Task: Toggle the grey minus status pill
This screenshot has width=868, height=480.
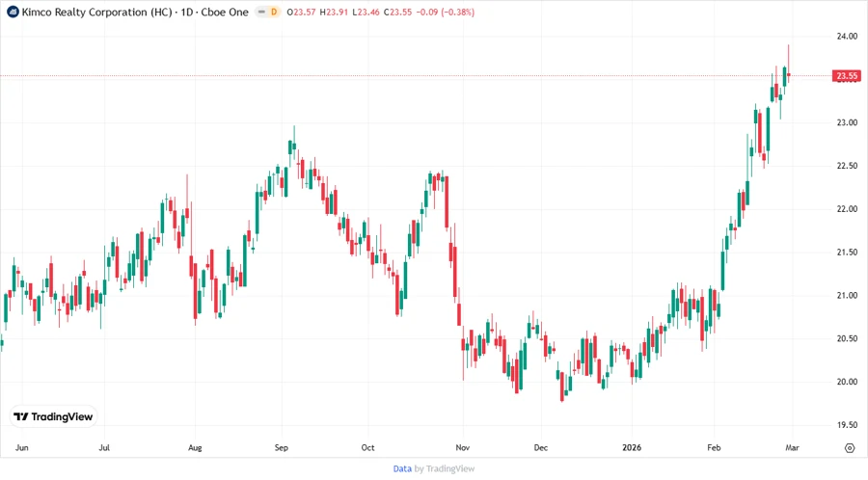Action: 261,12
